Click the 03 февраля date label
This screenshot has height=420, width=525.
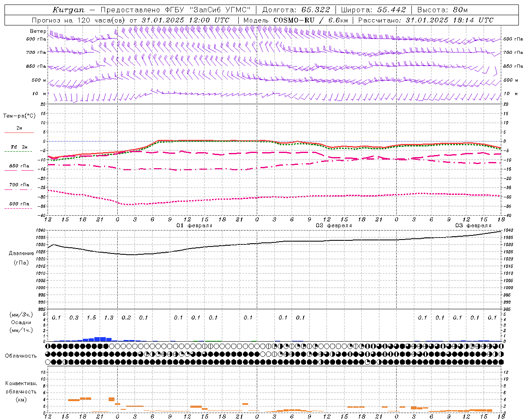click(473, 226)
